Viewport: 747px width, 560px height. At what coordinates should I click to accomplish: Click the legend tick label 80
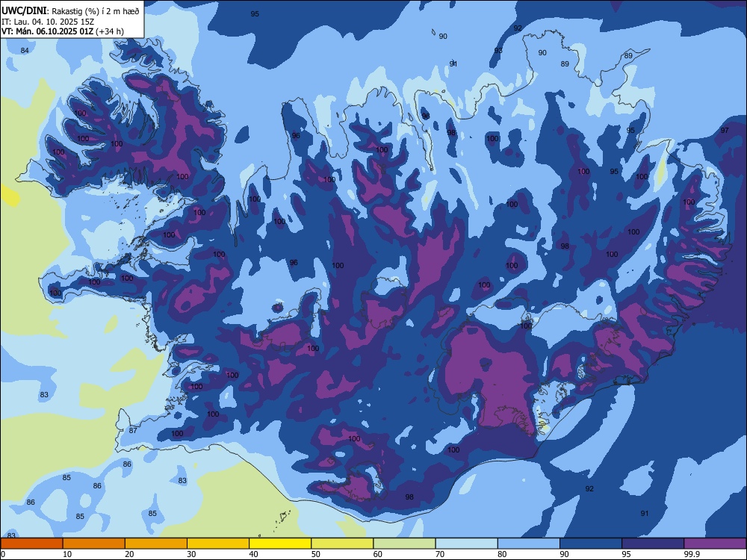point(502,554)
